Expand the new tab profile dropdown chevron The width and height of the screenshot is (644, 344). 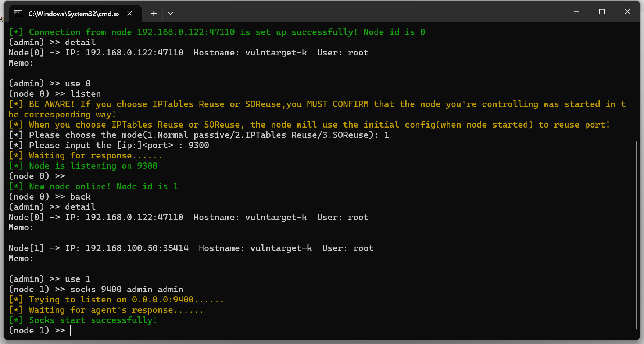point(171,14)
